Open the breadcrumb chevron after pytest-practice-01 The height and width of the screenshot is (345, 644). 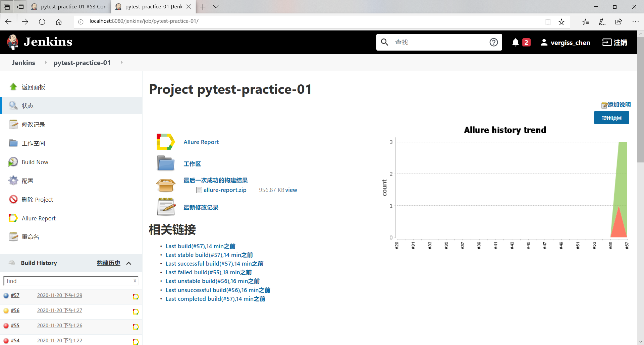(121, 62)
